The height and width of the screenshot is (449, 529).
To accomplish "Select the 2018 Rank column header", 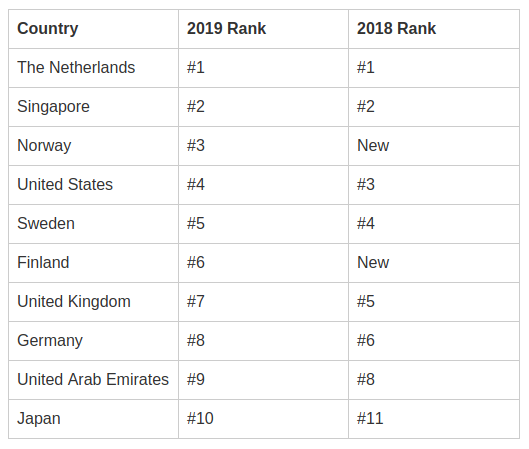I will [x=434, y=29].
